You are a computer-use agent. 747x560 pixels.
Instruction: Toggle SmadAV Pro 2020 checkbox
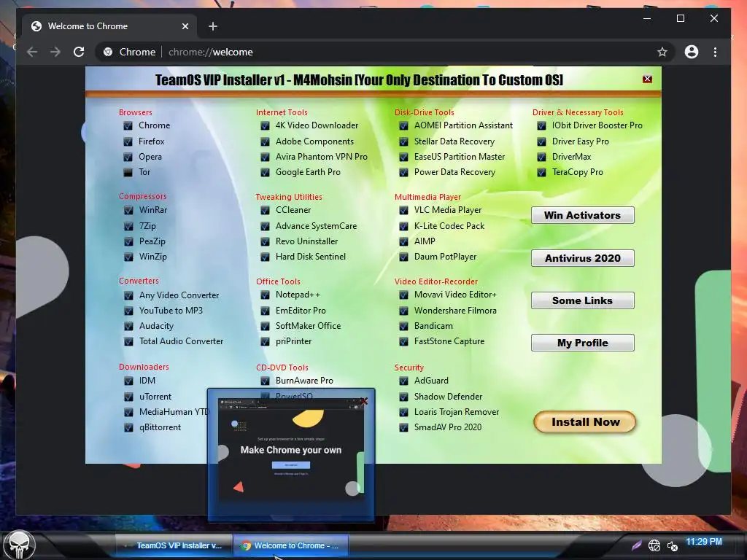[403, 427]
